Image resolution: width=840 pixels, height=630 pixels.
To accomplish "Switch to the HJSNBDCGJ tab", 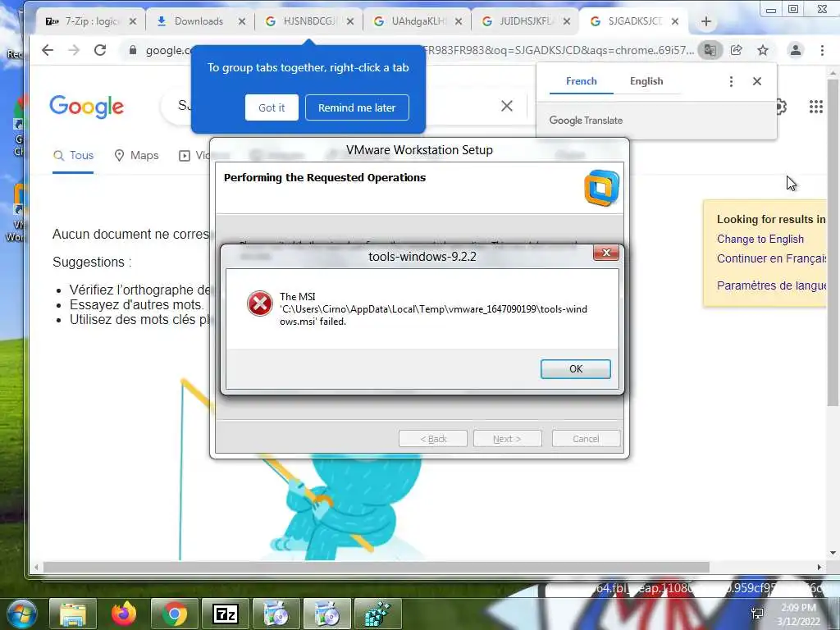I will click(x=309, y=21).
